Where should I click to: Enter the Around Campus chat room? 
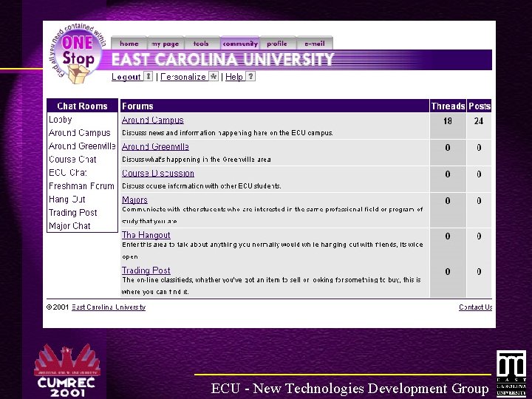tap(80, 133)
